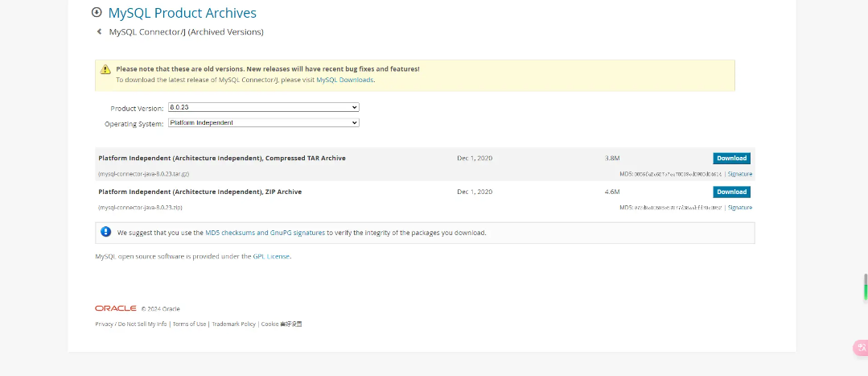The height and width of the screenshot is (376, 868).
Task: Click the yellow warning triangle icon
Action: (105, 69)
